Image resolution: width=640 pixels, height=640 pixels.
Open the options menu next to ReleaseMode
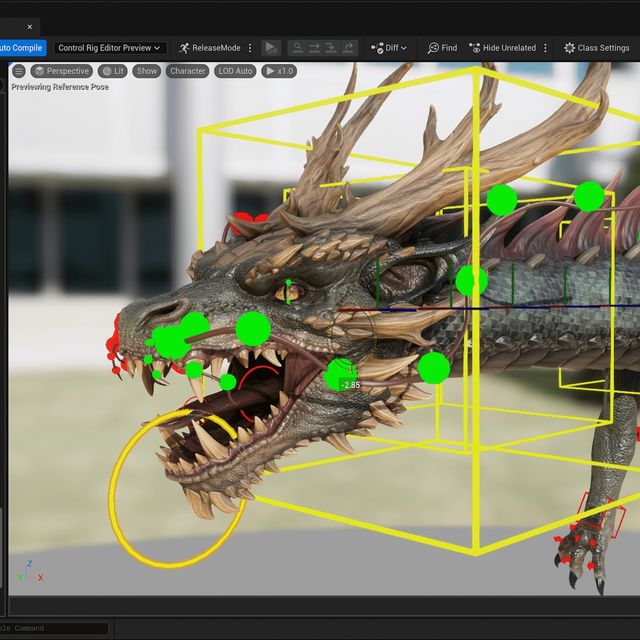click(x=250, y=47)
